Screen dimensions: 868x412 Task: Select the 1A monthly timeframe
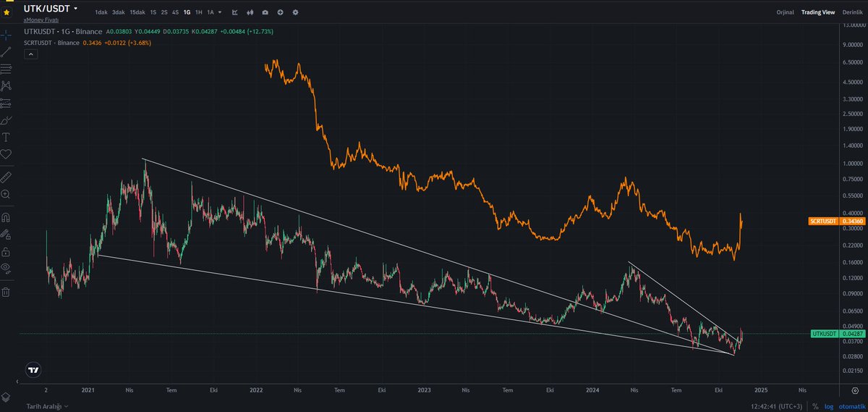point(210,12)
